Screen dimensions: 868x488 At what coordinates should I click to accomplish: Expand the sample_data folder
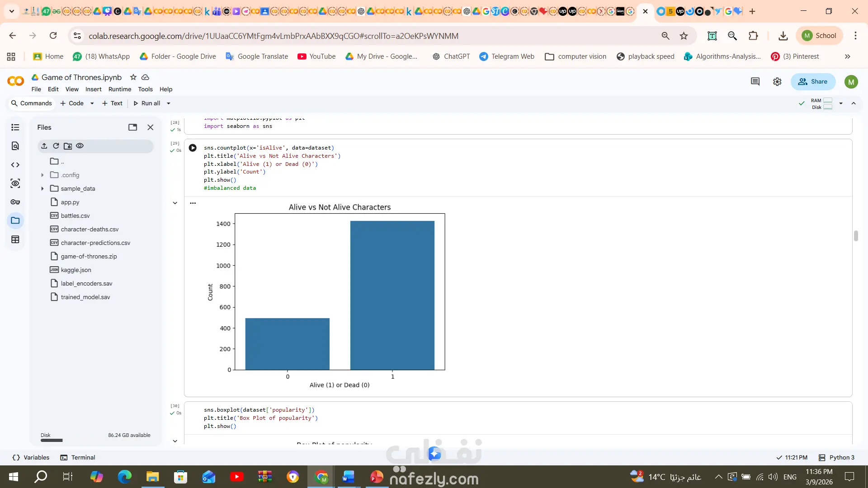[x=42, y=188]
